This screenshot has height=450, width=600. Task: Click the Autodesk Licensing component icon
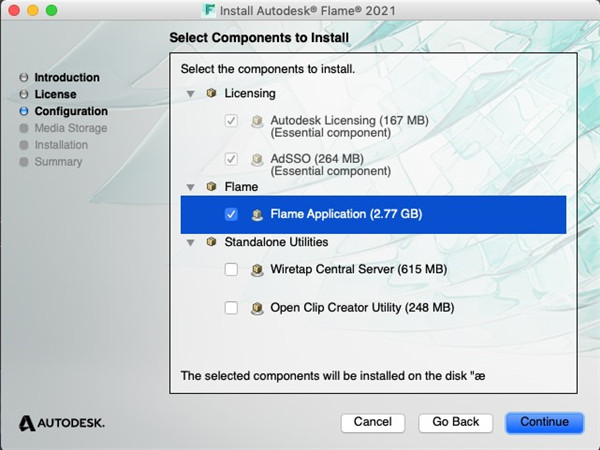coord(257,121)
